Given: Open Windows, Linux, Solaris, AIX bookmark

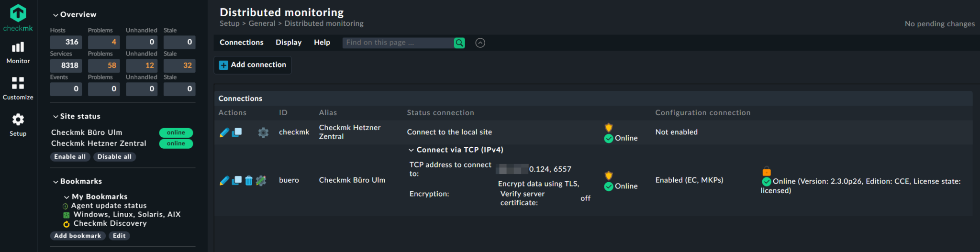Looking at the screenshot, I should (x=127, y=214).
